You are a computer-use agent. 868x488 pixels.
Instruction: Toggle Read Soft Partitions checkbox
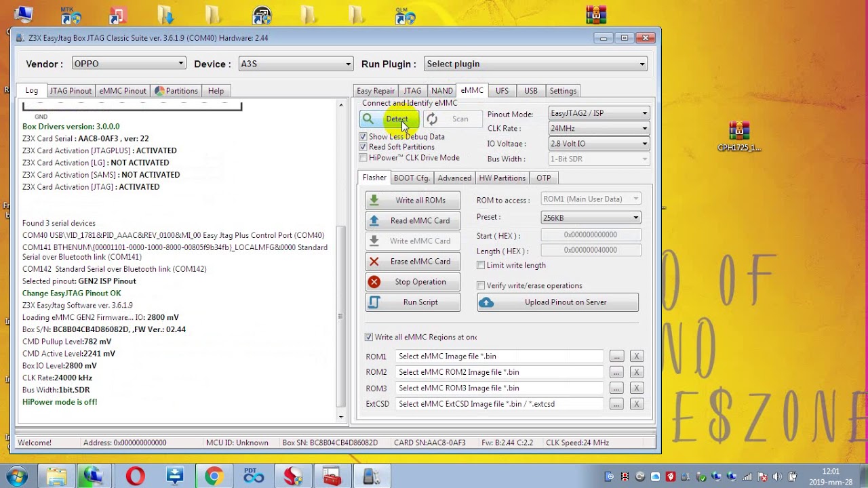pyautogui.click(x=363, y=147)
